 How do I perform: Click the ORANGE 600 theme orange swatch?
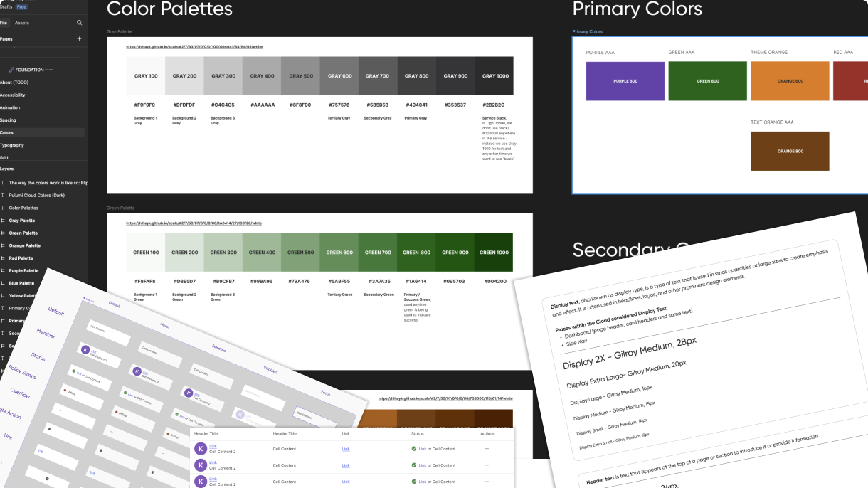click(x=790, y=81)
